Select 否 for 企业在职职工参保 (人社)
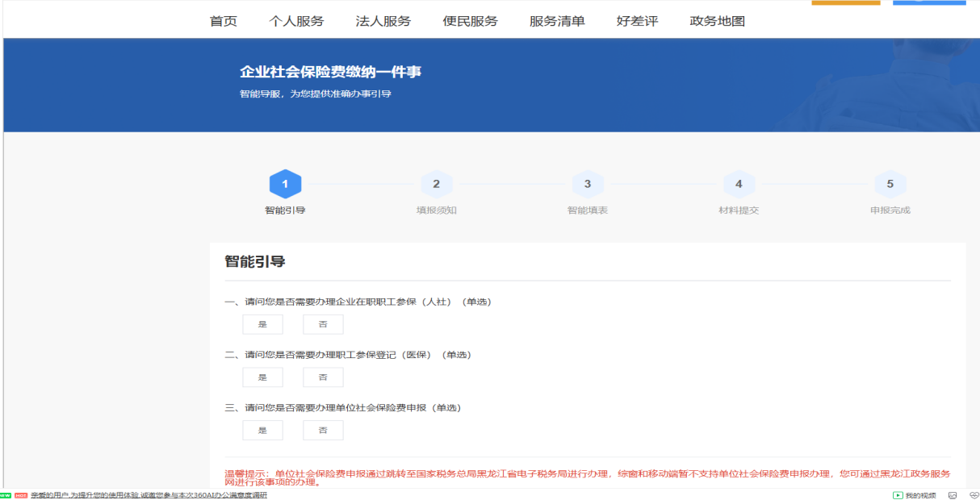The width and height of the screenshot is (980, 500). click(x=323, y=324)
